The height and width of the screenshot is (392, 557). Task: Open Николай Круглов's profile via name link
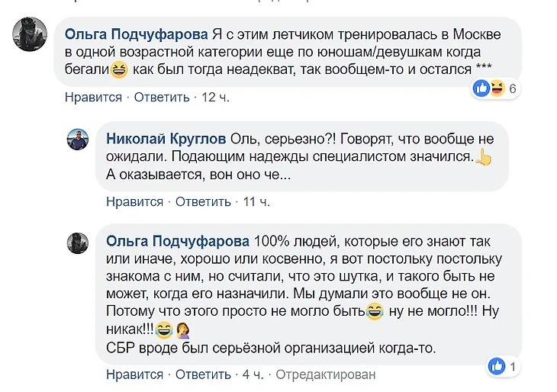[x=166, y=139]
